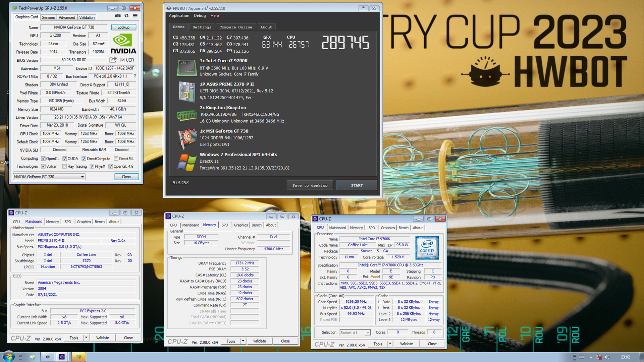
Task: Open File Explorer from the taskbar
Action: (32, 357)
